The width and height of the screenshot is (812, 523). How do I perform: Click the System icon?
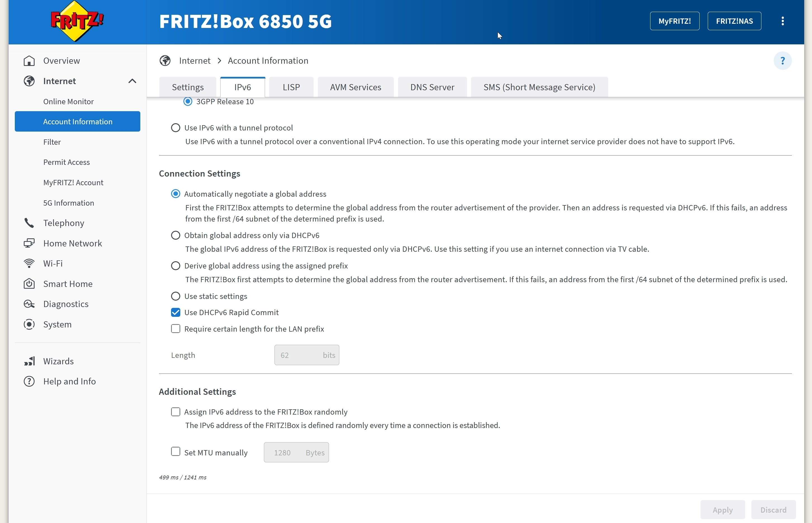[29, 324]
